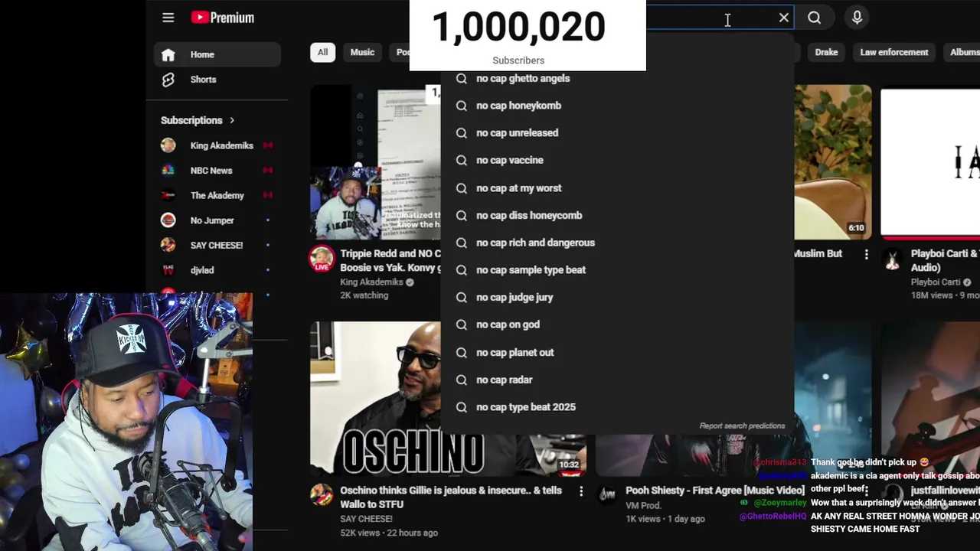Choose suggestion 'no cap vaccine'

[617, 160]
